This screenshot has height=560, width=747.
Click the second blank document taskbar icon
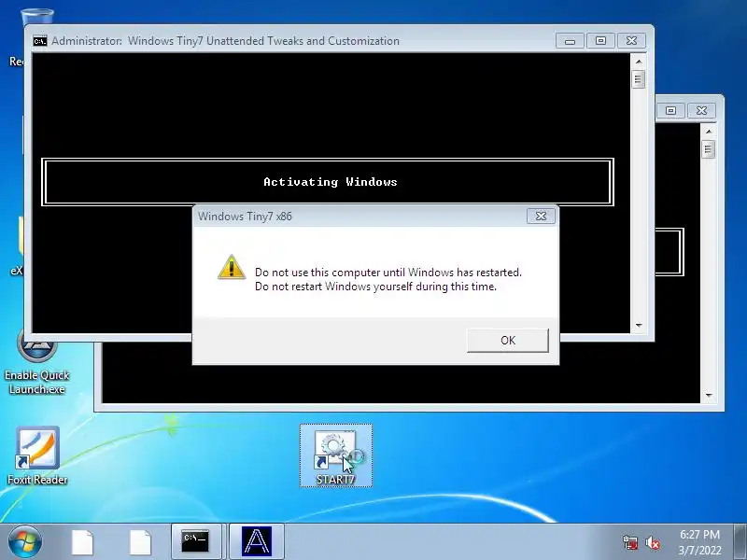click(140, 542)
